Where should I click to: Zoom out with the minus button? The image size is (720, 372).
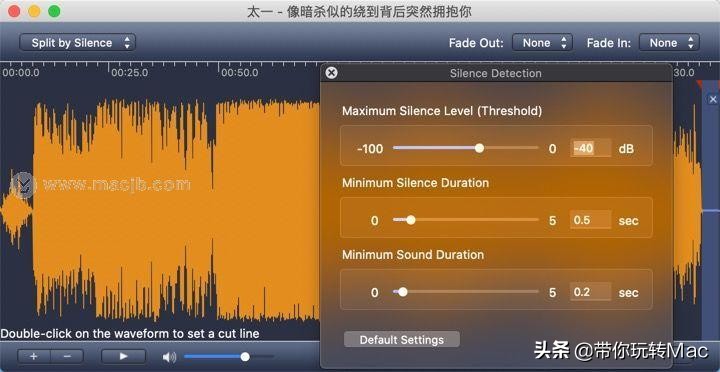[x=67, y=356]
